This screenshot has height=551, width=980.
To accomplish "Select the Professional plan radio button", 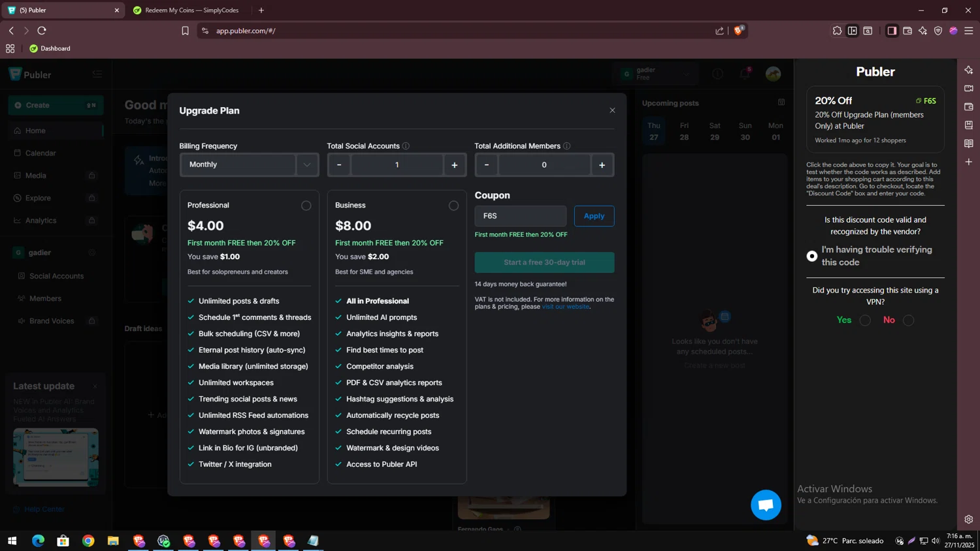I will pyautogui.click(x=306, y=206).
